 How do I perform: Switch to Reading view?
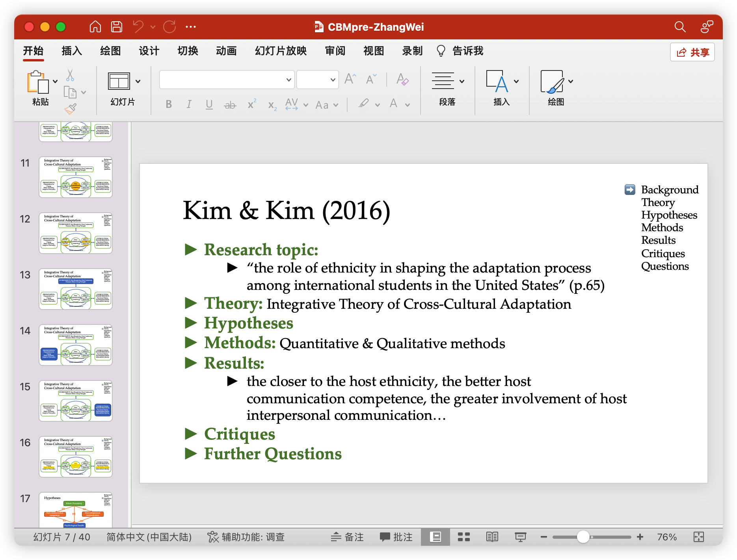click(x=492, y=537)
